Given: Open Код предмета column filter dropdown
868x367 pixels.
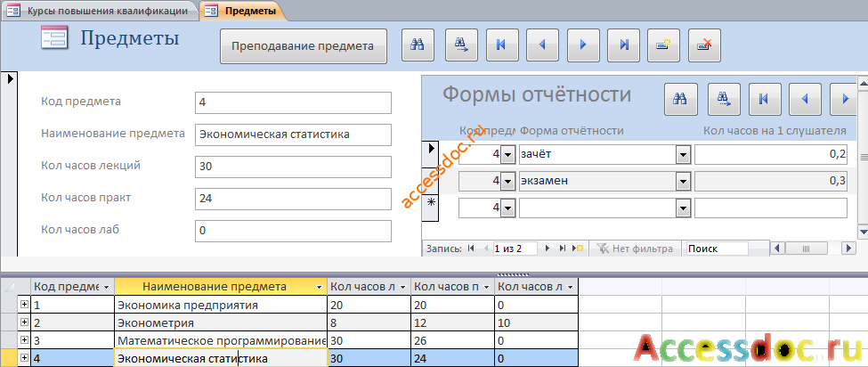Looking at the screenshot, I should pos(106,287).
